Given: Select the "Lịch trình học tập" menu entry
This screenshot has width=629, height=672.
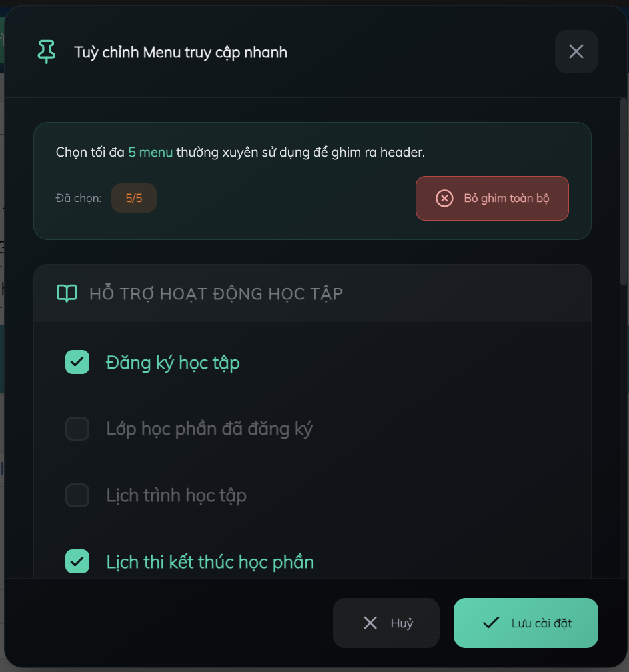Looking at the screenshot, I should 177,495.
